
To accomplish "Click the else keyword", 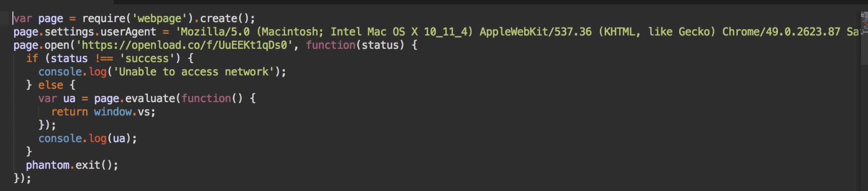I will click(51, 85).
